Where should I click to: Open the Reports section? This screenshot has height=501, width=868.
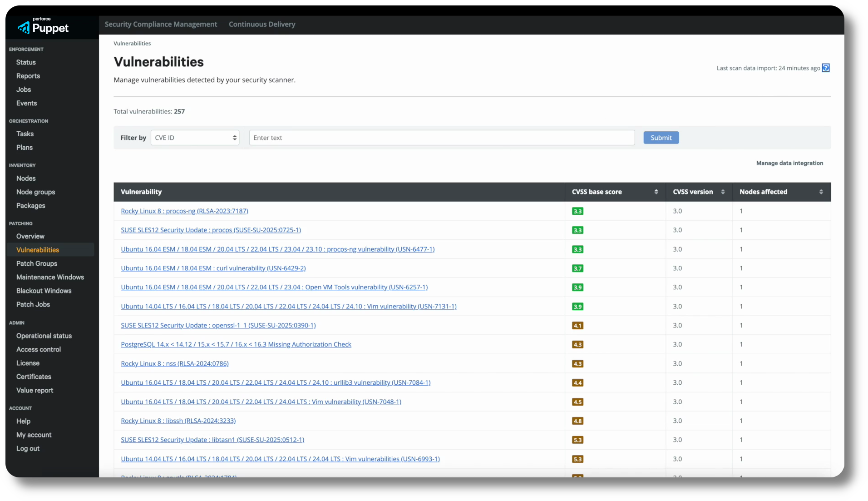tap(28, 76)
